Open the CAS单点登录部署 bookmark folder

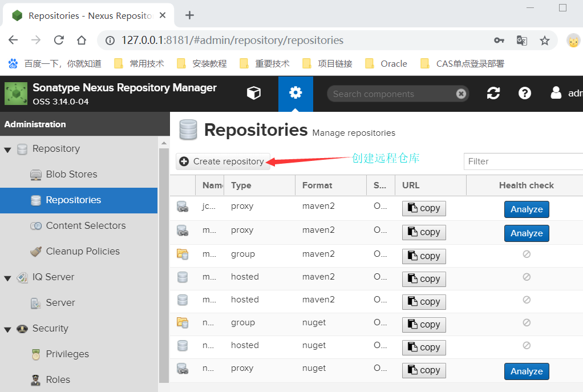point(462,63)
